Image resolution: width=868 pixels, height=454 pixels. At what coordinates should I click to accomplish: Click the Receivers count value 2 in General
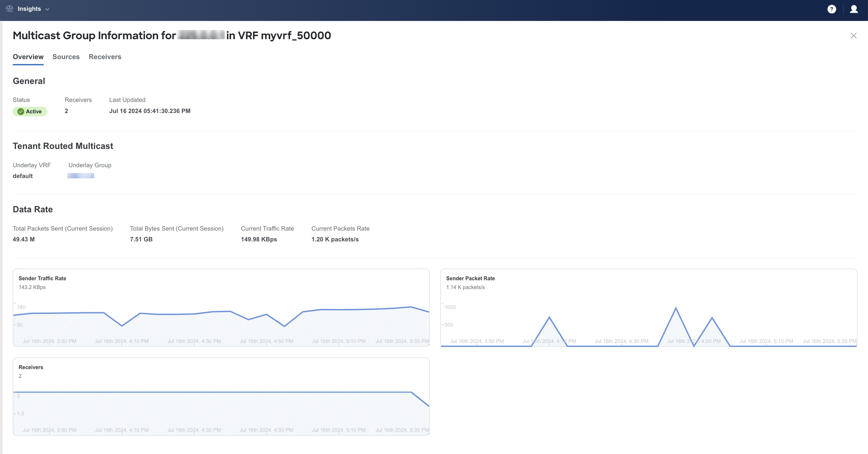[66, 111]
